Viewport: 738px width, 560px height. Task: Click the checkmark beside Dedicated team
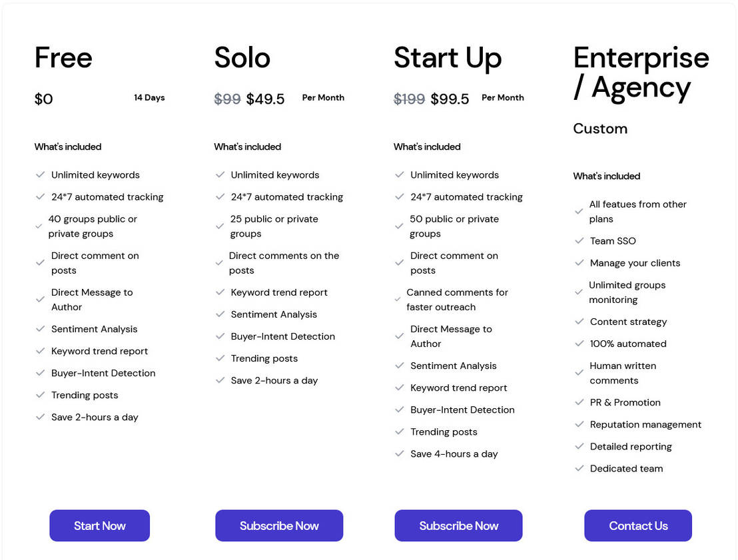[x=579, y=468]
